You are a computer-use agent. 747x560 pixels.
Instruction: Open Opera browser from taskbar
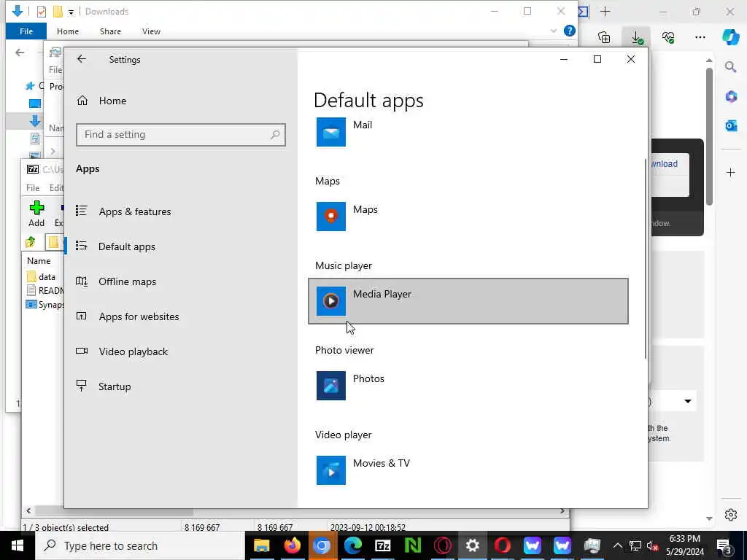click(502, 545)
